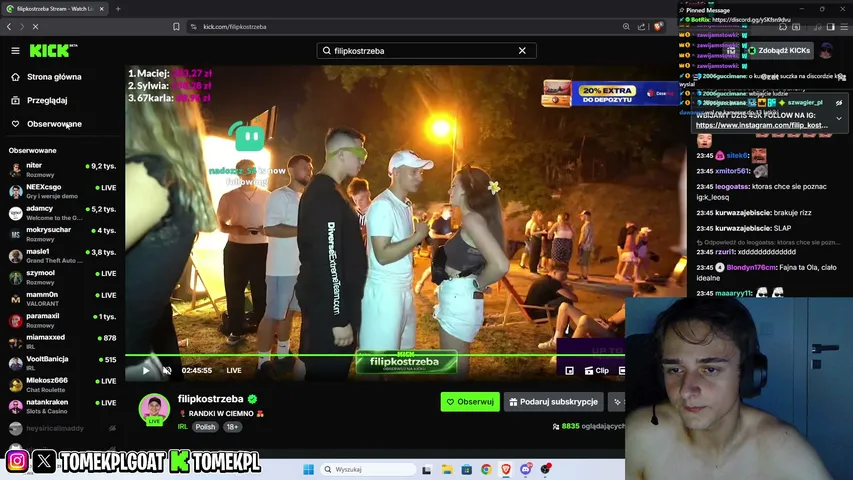The width and height of the screenshot is (853, 480).
Task: Stop the page from loading
Action: point(35,26)
